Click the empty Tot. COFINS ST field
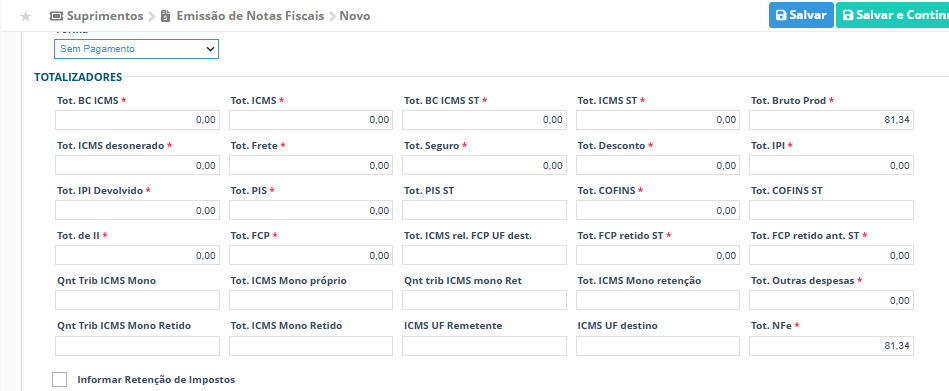The height and width of the screenshot is (391, 949). point(832,210)
